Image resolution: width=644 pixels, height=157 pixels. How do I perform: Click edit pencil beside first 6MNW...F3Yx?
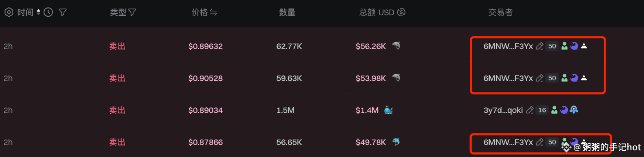pyautogui.click(x=540, y=46)
